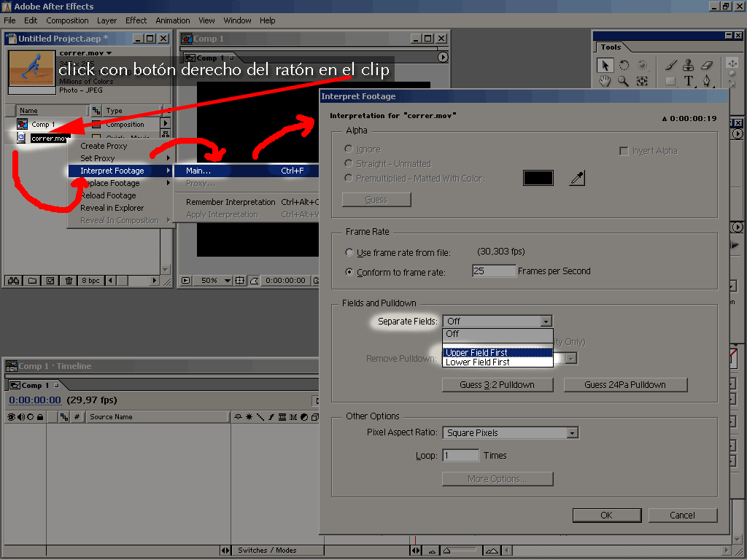Screen dimensions: 747x560
Task: Click the mask outline icon in Comp window
Action: (254, 281)
